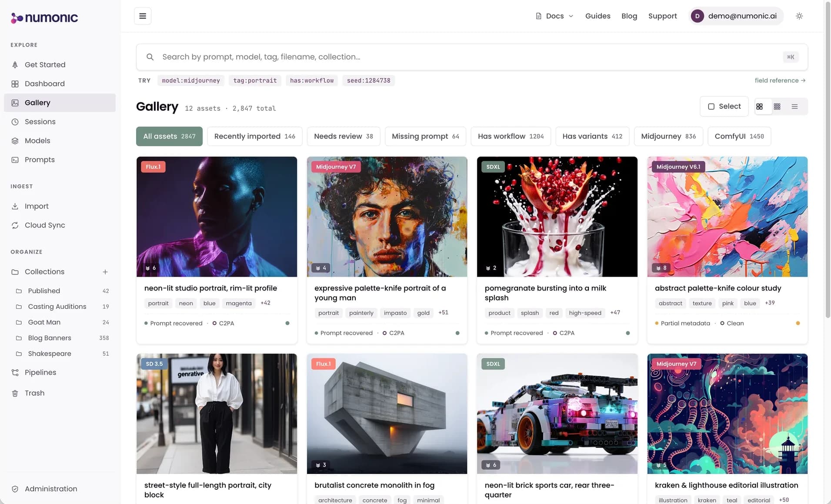The image size is (831, 504).
Task: Open the Guides link
Action: coord(597,16)
